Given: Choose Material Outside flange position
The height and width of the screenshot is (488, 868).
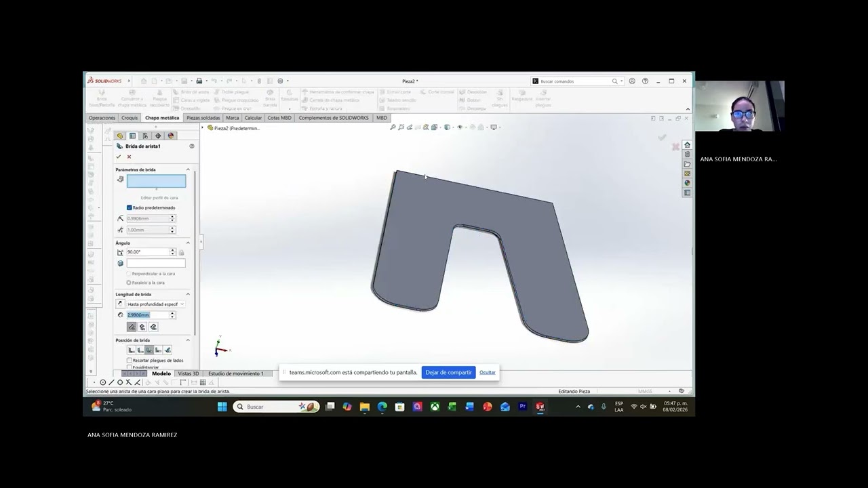Looking at the screenshot, I should pyautogui.click(x=140, y=350).
